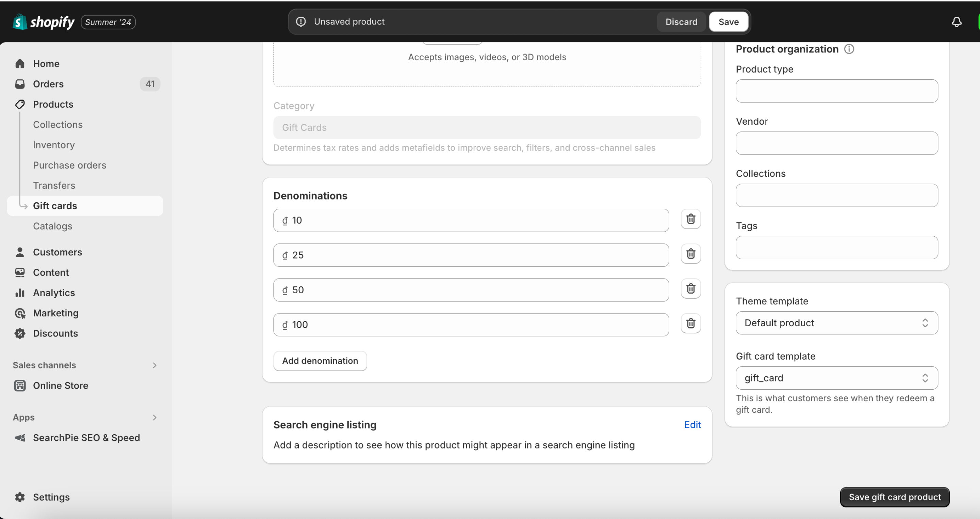Screen dimensions: 980x519
Task: Delete the 100 denomination row
Action: (x=690, y=324)
